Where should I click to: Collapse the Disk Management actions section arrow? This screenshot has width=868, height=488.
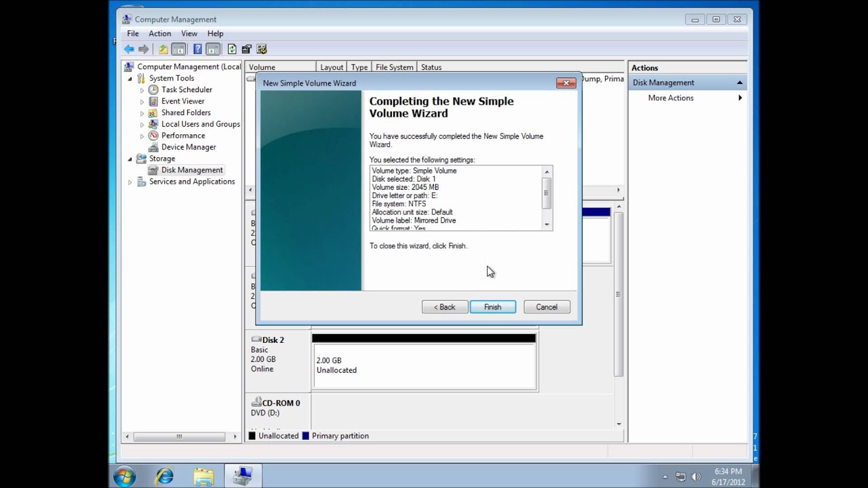[739, 83]
